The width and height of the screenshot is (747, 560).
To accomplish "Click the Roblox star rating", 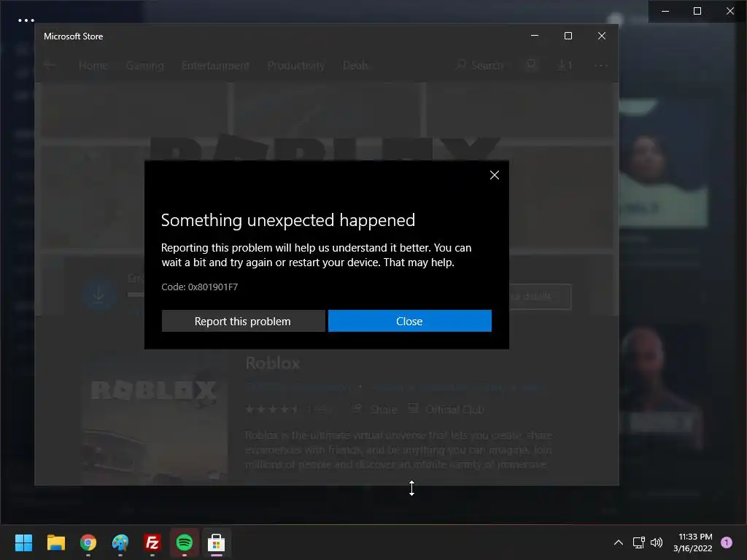I will [271, 409].
